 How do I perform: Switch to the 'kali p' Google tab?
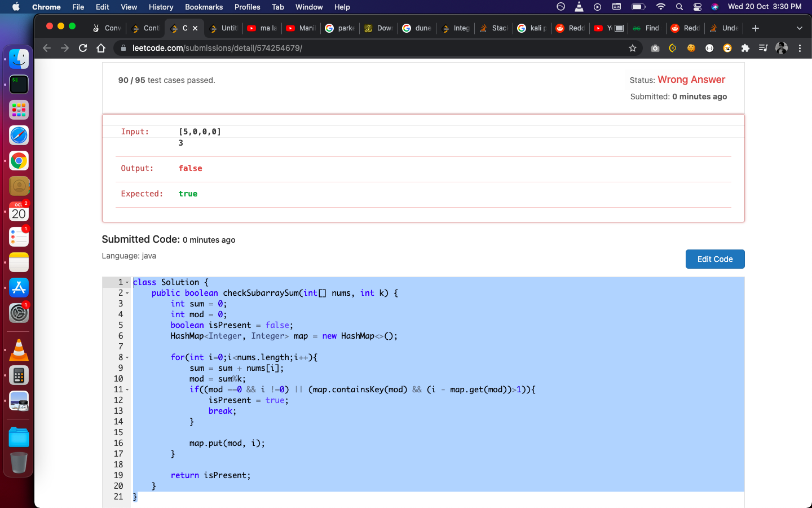tap(532, 28)
